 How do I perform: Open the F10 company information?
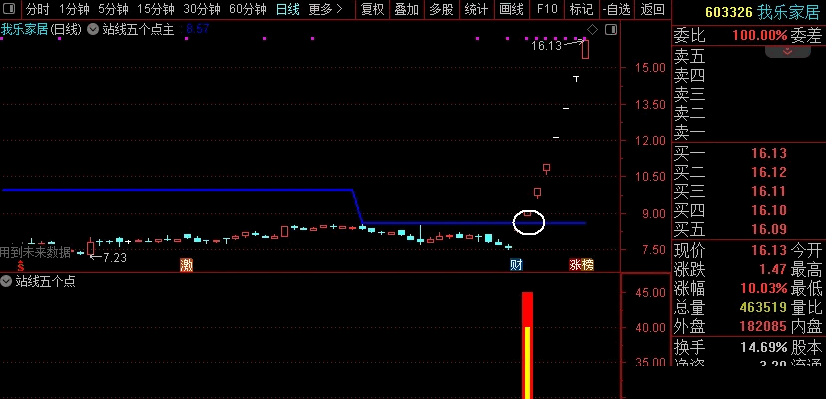tap(547, 9)
